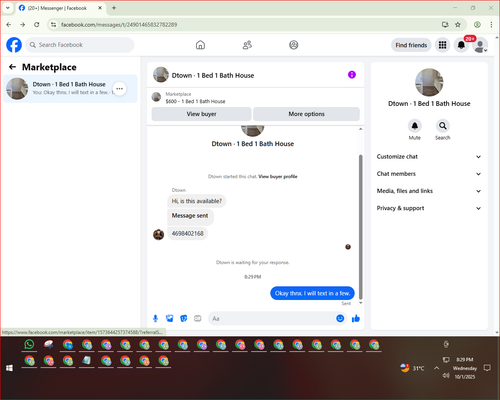Open the account profile picture menu
500x400 pixels.
click(480, 46)
